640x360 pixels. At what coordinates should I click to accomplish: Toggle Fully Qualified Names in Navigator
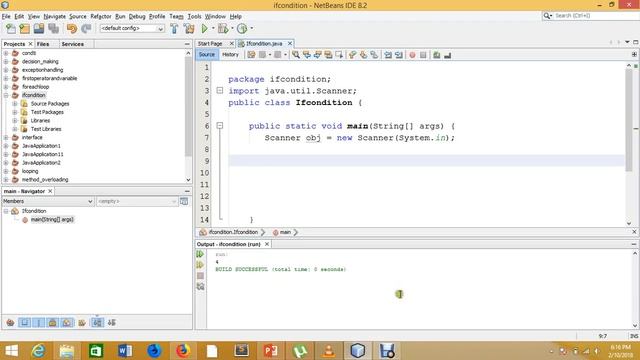[x=82, y=322]
